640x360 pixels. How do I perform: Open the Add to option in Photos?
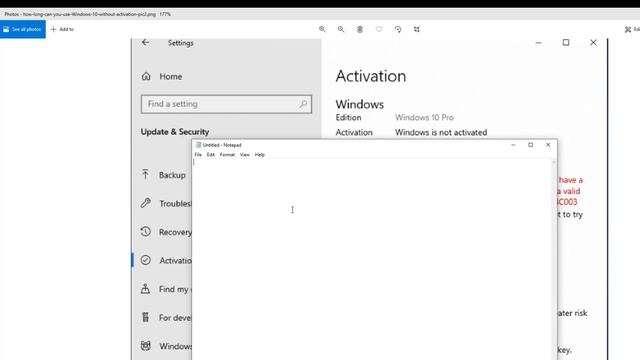[x=62, y=29]
